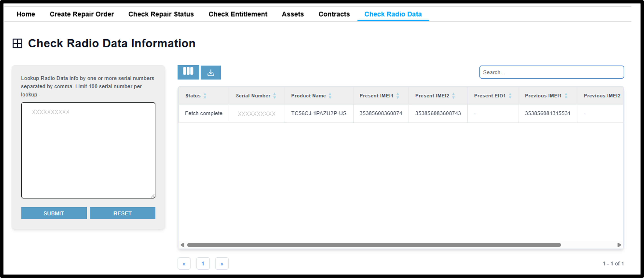Click the horizontal scrollbar right arrow

pyautogui.click(x=619, y=245)
